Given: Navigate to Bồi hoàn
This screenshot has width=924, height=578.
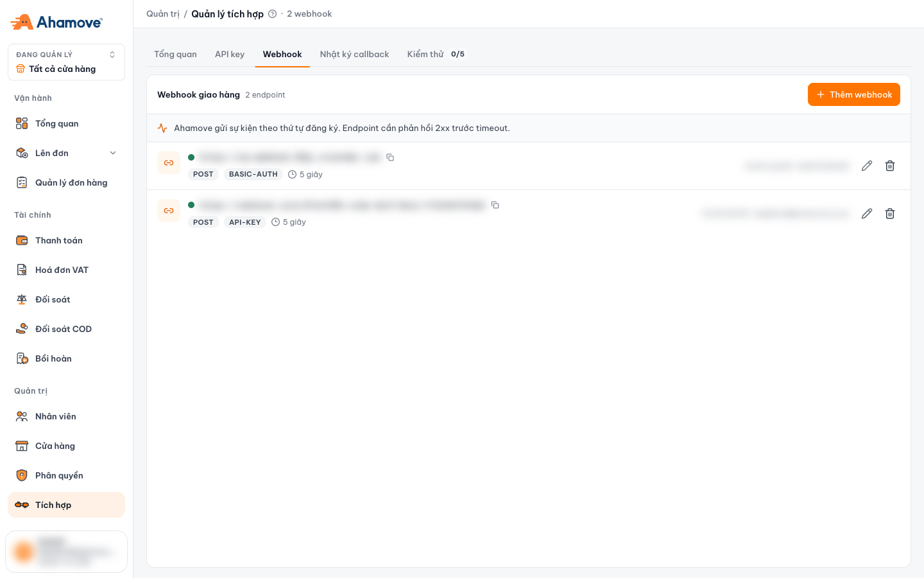Looking at the screenshot, I should pos(66,358).
